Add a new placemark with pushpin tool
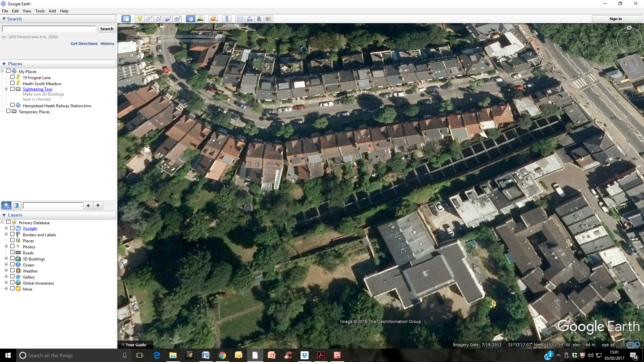Screen dimensions: 644x362 pos(140,19)
